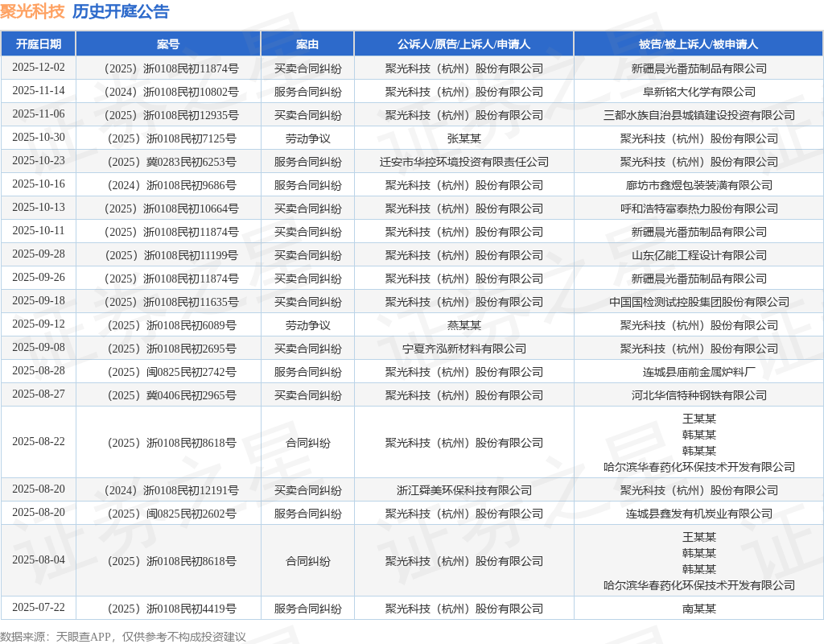824x644 pixels.
Task: Select the date cell 2025-07-22
Action: click(39, 608)
